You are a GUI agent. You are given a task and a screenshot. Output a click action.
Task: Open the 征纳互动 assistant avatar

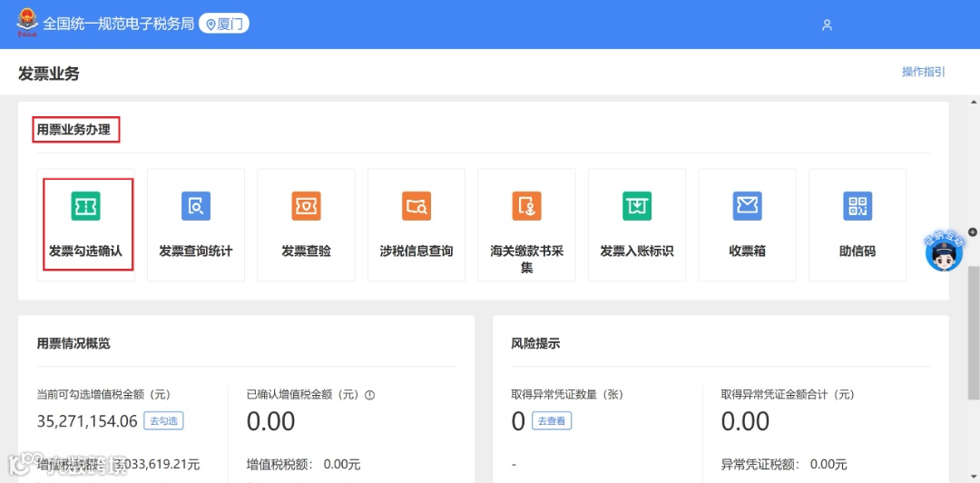(x=944, y=252)
